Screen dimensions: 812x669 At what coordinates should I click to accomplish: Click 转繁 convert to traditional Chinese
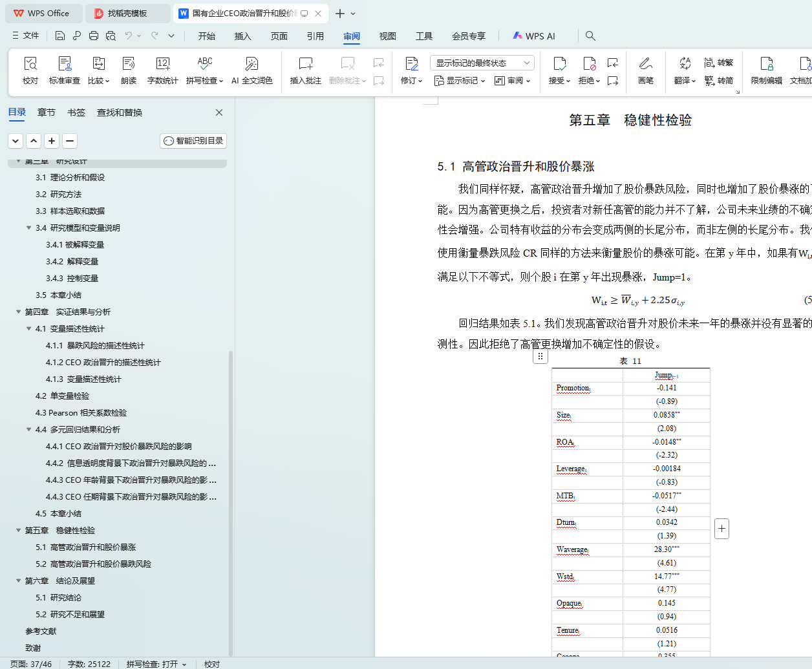click(x=719, y=63)
